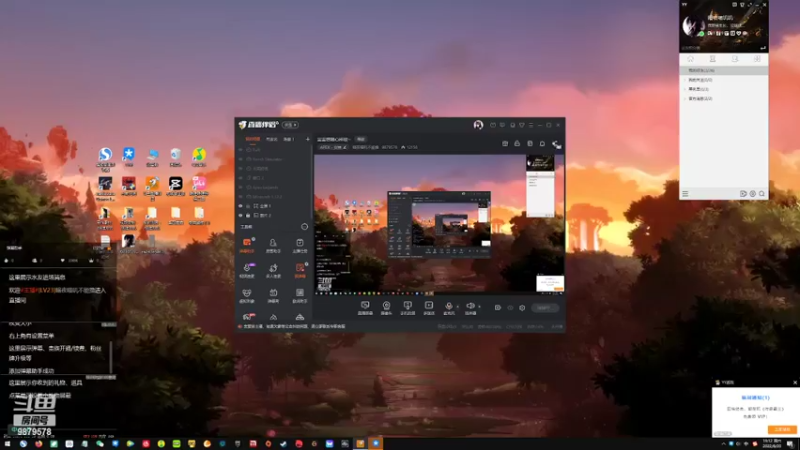Switch to the third scene tab
This screenshot has width=800, height=450.
289,139
